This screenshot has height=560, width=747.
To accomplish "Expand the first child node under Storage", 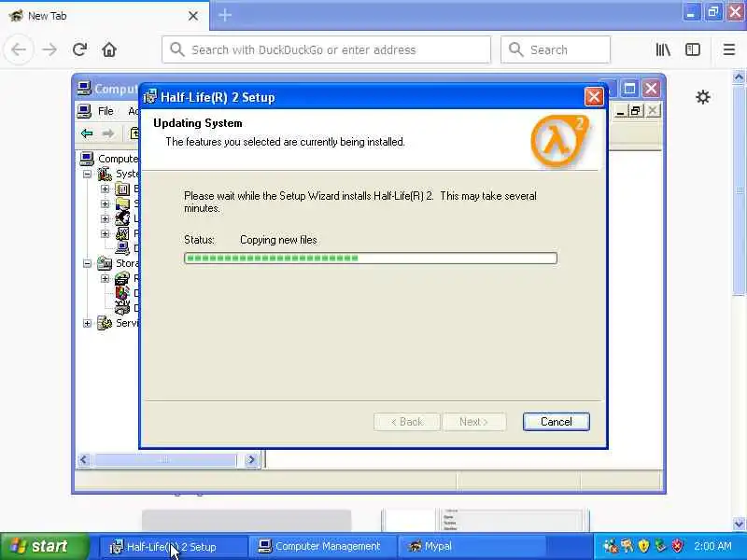I will [x=105, y=278].
